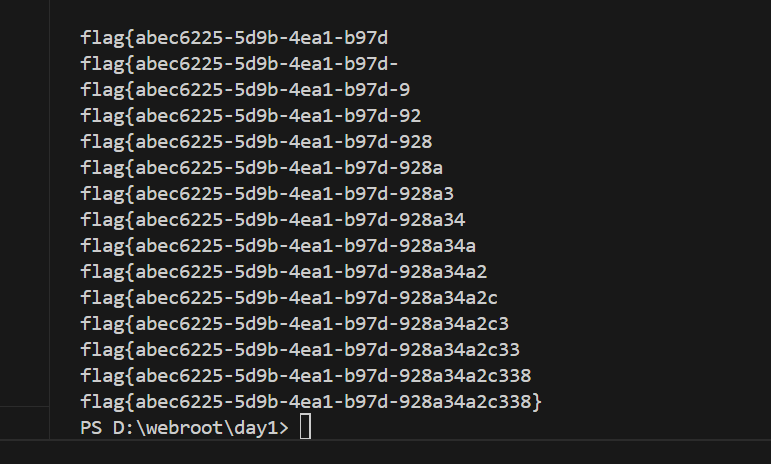Click the output line ending in '-928a34a2'

click(x=284, y=272)
